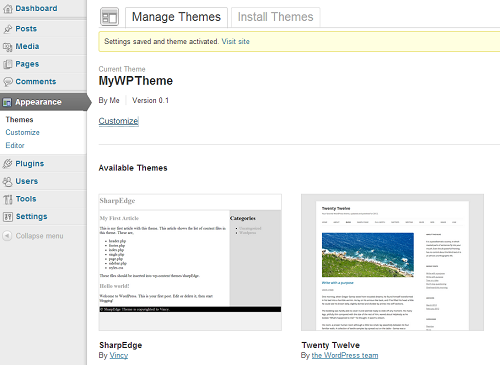Open author link Vincy
500x365 pixels.
(119, 356)
